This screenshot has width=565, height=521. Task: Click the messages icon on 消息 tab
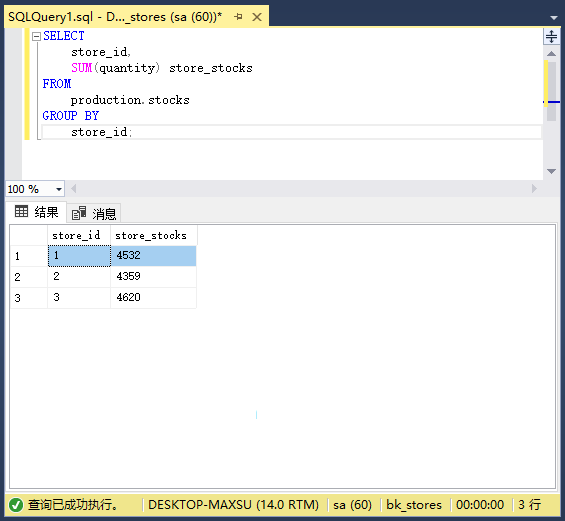[79, 213]
